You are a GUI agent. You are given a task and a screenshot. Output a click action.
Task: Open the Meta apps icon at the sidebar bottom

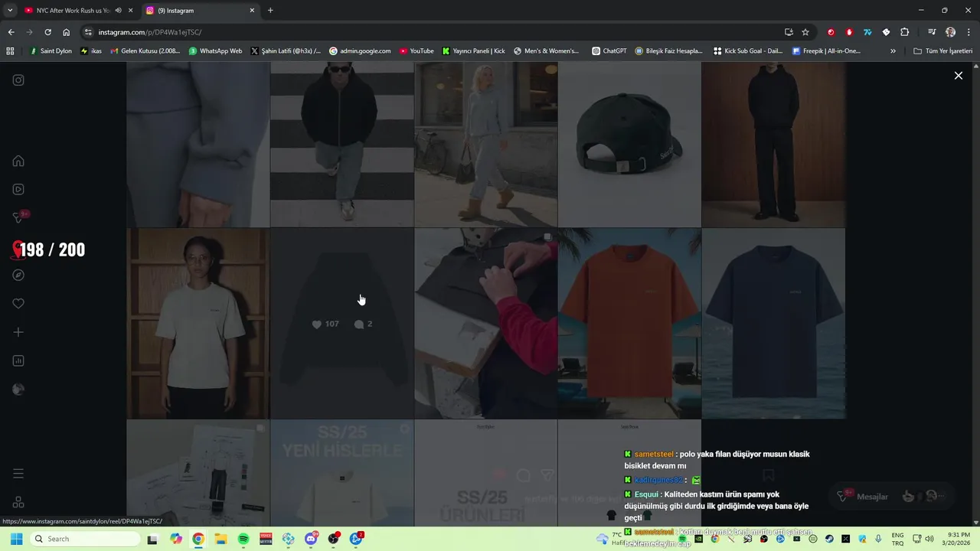18,502
